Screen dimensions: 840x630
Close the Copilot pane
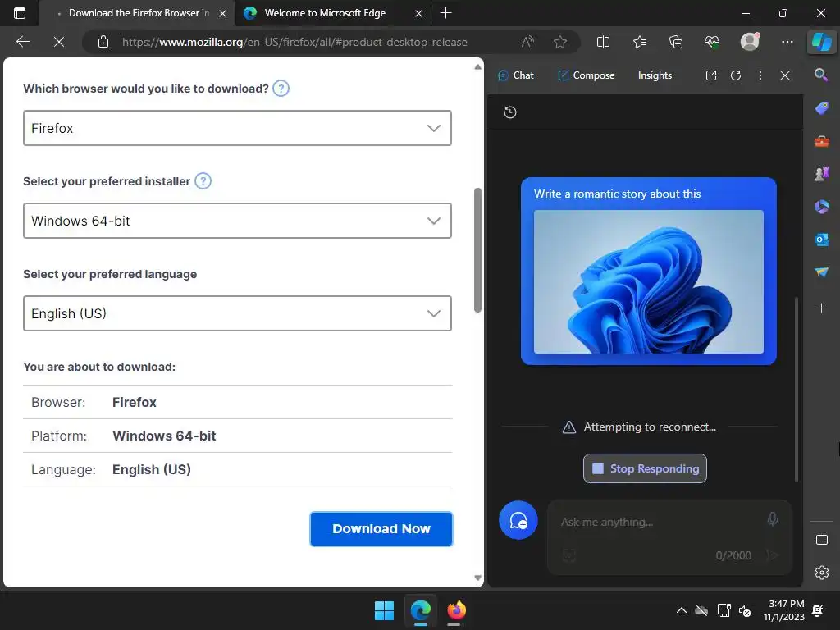[785, 75]
